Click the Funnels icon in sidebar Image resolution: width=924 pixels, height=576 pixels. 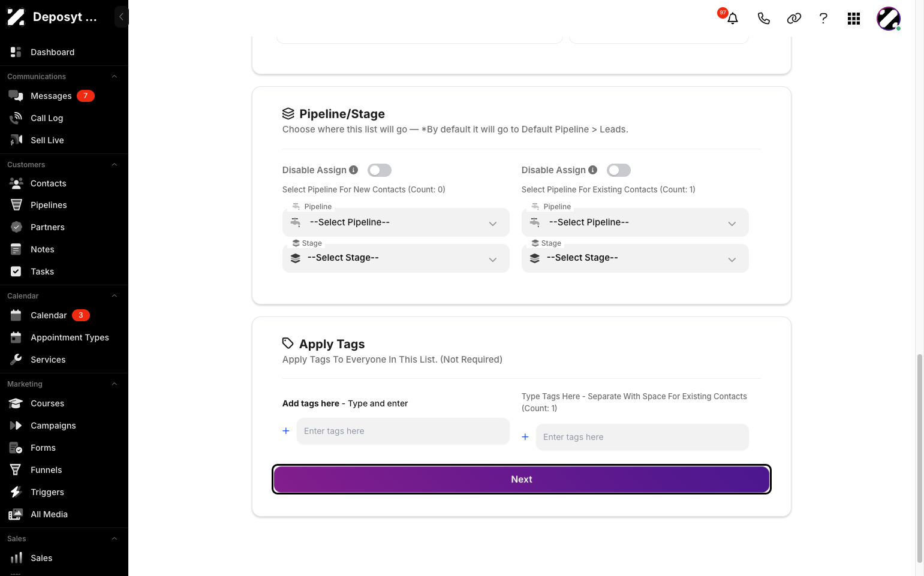tap(16, 470)
